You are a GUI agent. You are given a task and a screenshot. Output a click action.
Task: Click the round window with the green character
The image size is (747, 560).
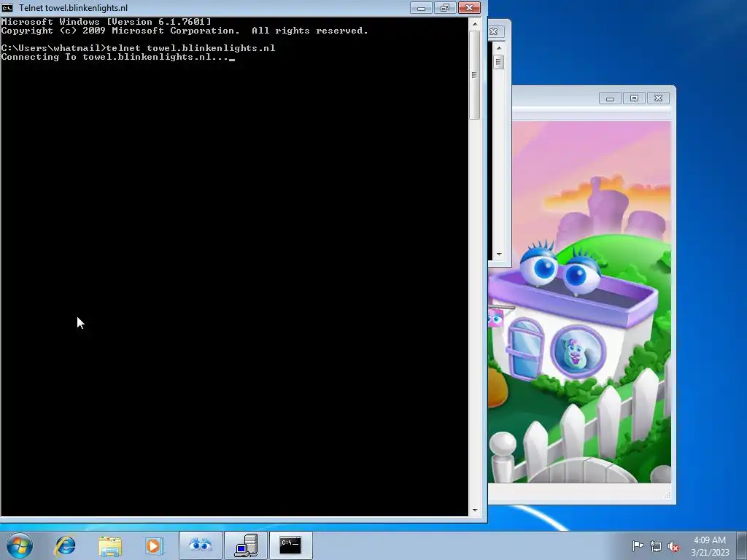[578, 352]
